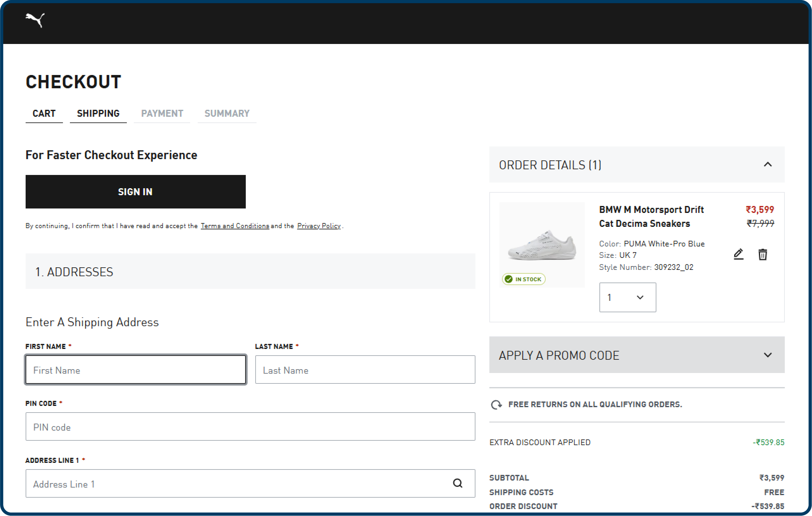Click the Puma logo in the header
The image size is (812, 516).
tap(35, 21)
